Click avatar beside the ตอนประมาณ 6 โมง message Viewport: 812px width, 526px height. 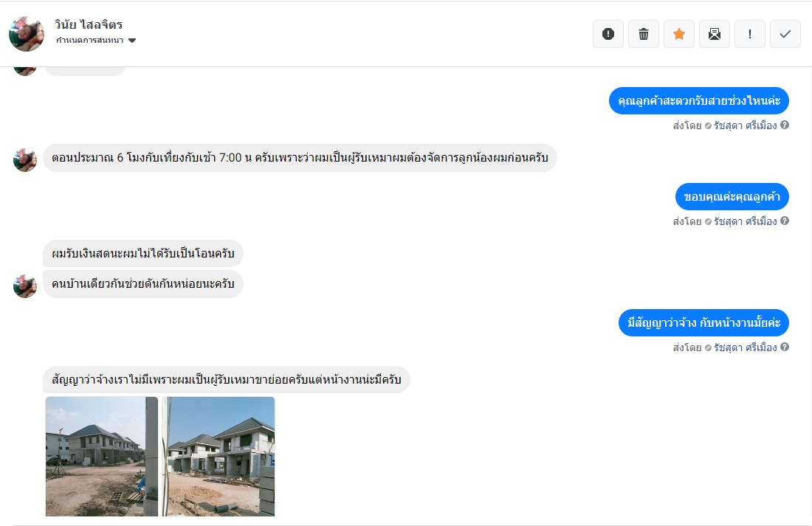pyautogui.click(x=25, y=160)
